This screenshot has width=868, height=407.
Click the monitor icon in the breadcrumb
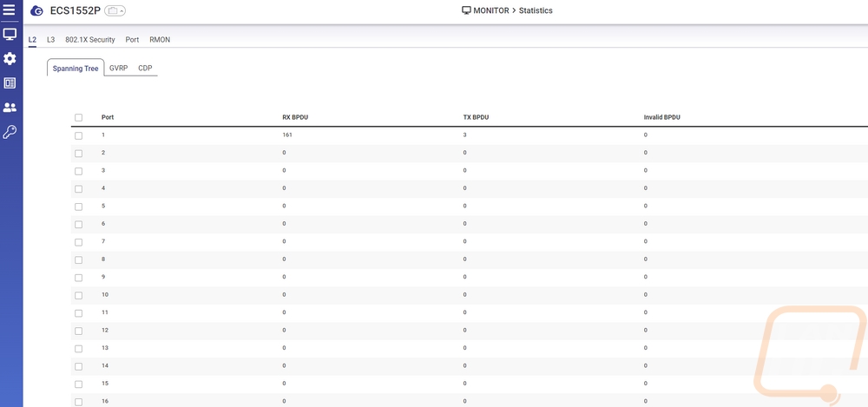pos(466,11)
